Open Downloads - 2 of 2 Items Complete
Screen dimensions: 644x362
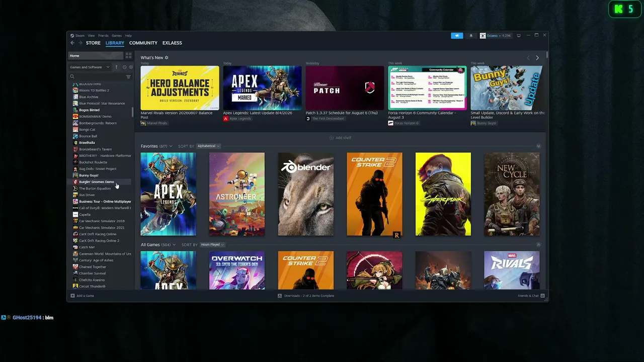click(x=309, y=296)
